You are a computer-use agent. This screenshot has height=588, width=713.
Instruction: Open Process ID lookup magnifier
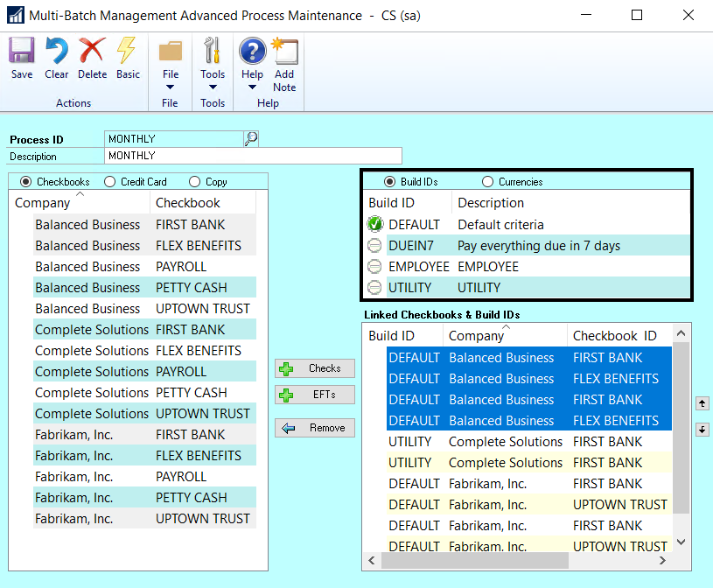[x=251, y=138]
